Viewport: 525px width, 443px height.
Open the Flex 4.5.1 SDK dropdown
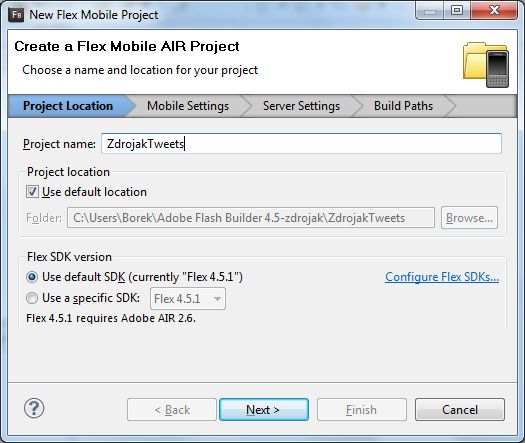coord(188,298)
